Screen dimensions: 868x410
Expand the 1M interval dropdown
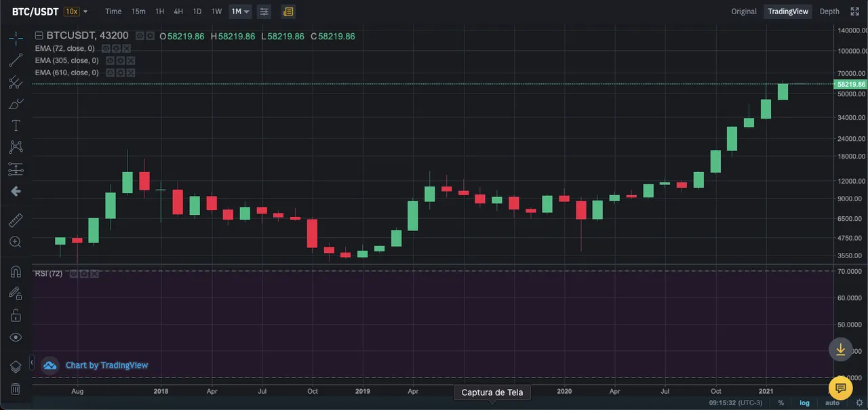247,12
